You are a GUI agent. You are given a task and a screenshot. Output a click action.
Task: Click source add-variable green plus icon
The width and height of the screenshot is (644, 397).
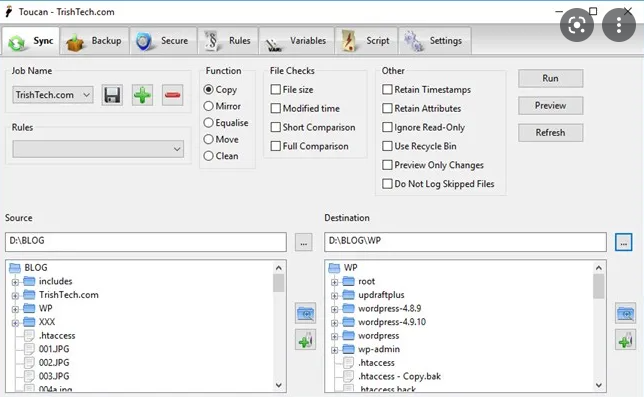click(305, 340)
